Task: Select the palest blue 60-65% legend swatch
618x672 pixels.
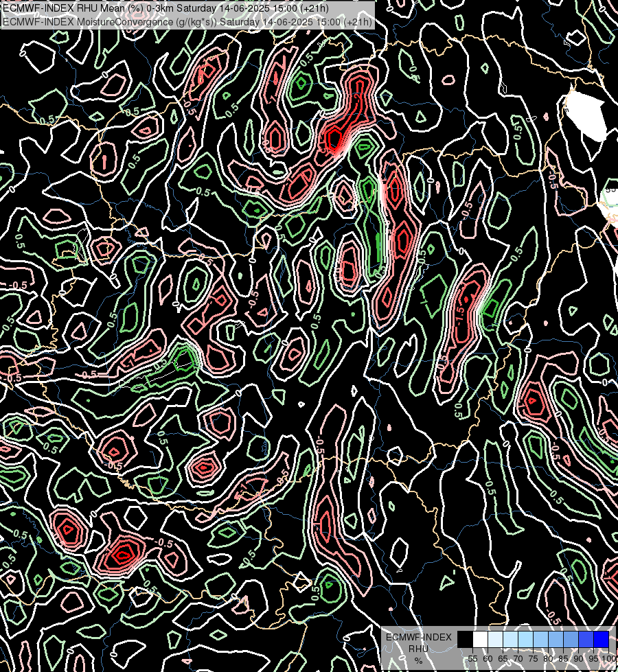Action: pyautogui.click(x=495, y=639)
